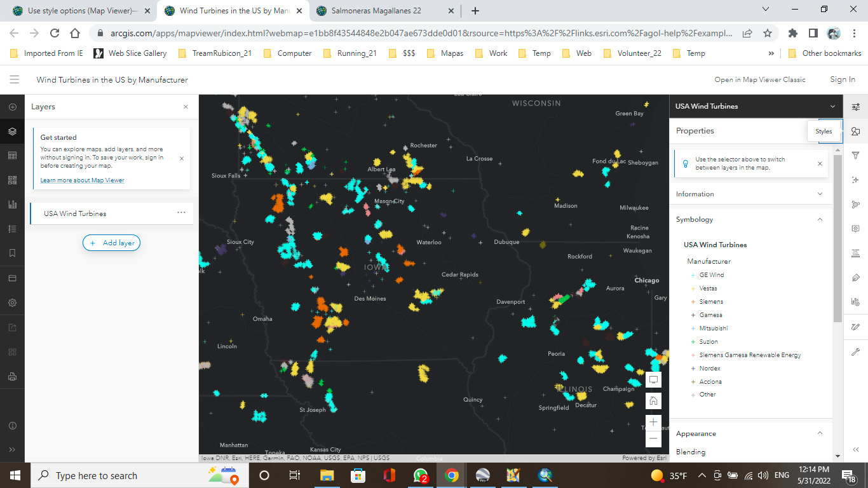Click the Sign In link

point(842,79)
